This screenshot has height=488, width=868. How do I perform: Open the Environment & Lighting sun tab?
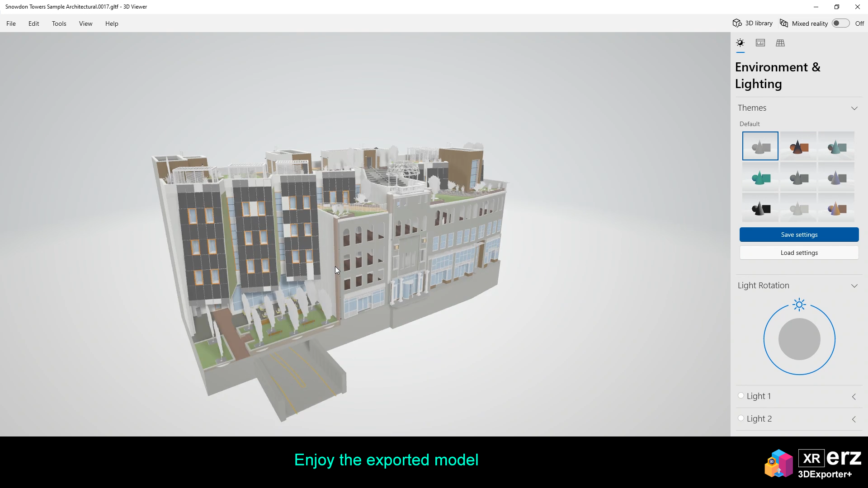pyautogui.click(x=740, y=43)
